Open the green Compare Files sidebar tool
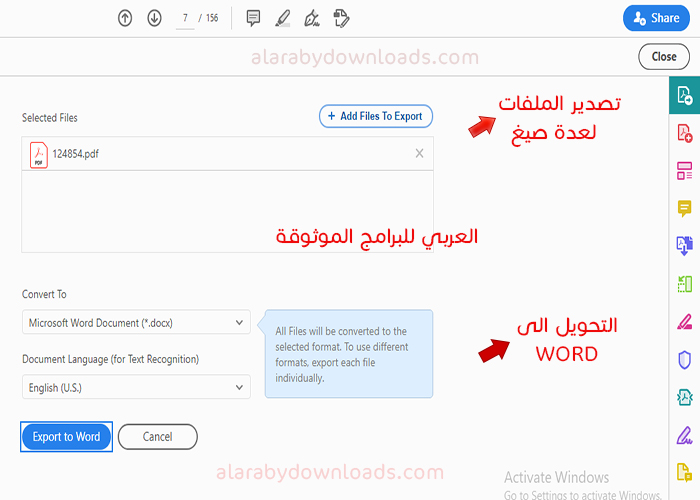Screen dimensions: 700x500 pos(684,284)
